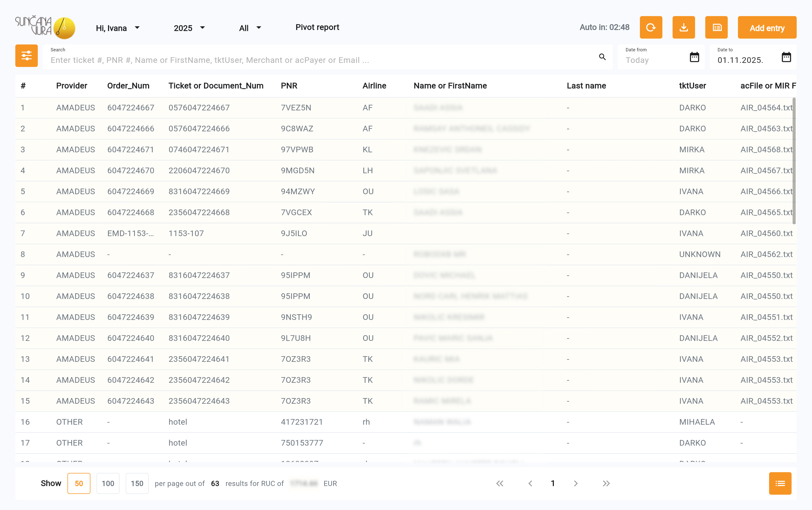The width and height of the screenshot is (812, 510).
Task: Expand the All filter dropdown
Action: click(x=250, y=28)
